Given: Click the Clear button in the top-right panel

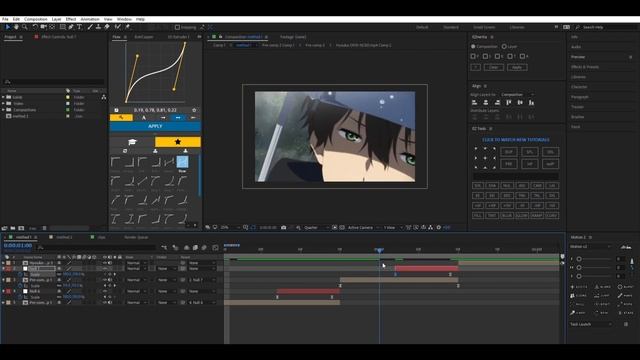Looking at the screenshot, I should tap(493, 67).
